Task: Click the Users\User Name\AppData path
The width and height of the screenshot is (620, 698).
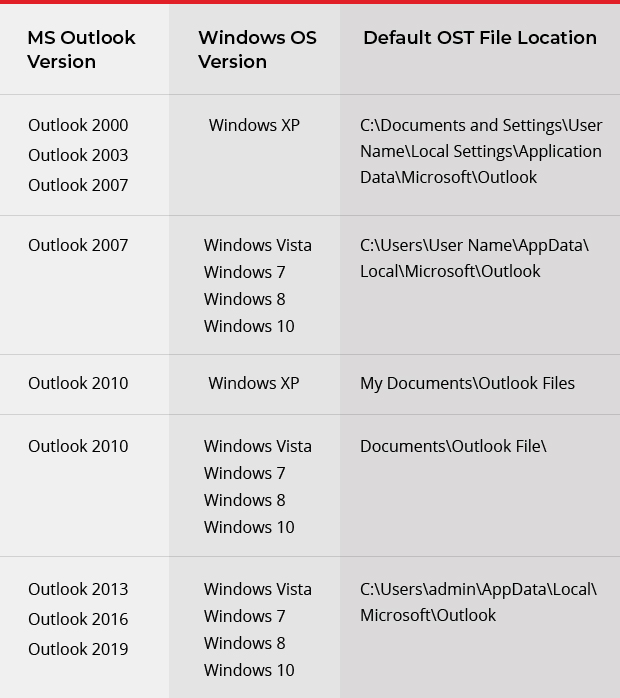Action: click(474, 258)
